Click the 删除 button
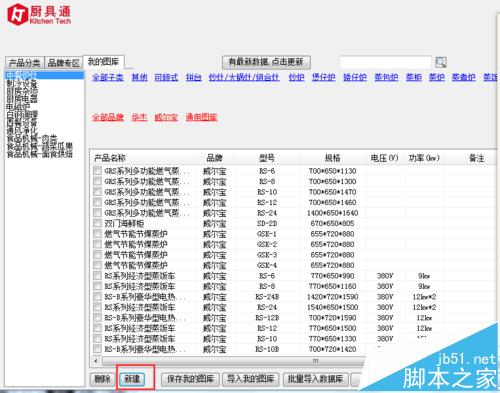Image resolution: width=500 pixels, height=393 pixels. (102, 379)
